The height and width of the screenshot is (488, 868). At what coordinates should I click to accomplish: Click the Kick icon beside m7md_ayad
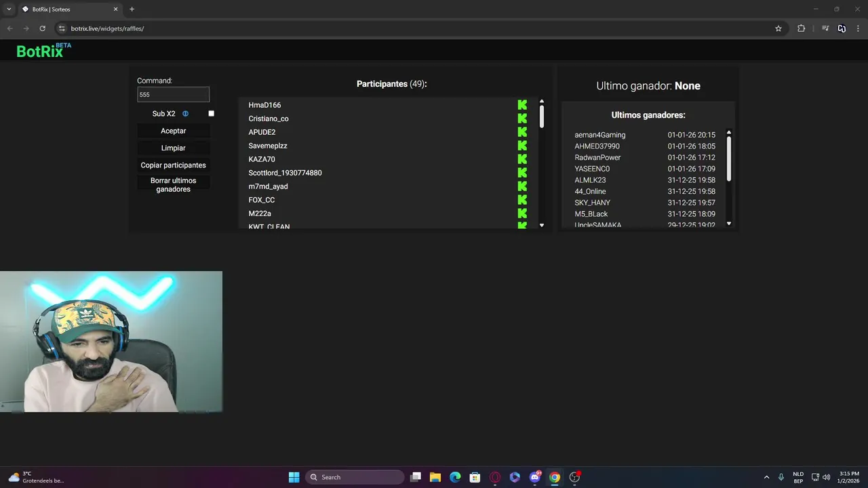coord(522,186)
